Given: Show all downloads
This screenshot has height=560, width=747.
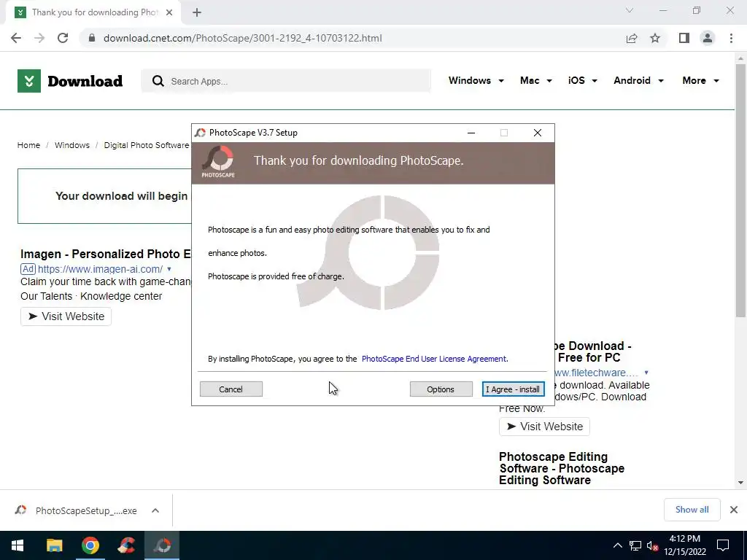Looking at the screenshot, I should click(692, 510).
